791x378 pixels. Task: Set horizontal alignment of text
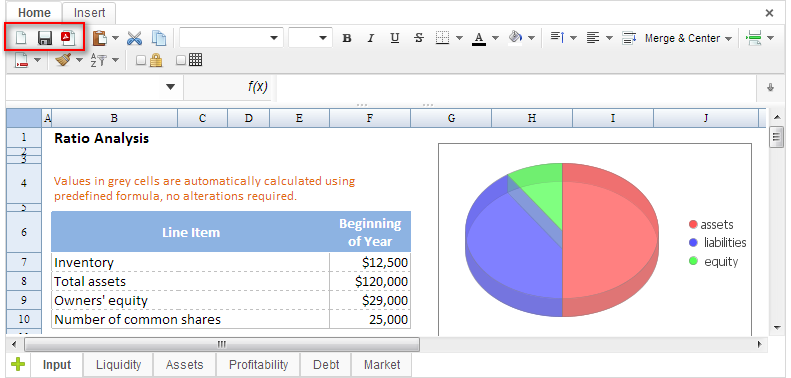[593, 38]
